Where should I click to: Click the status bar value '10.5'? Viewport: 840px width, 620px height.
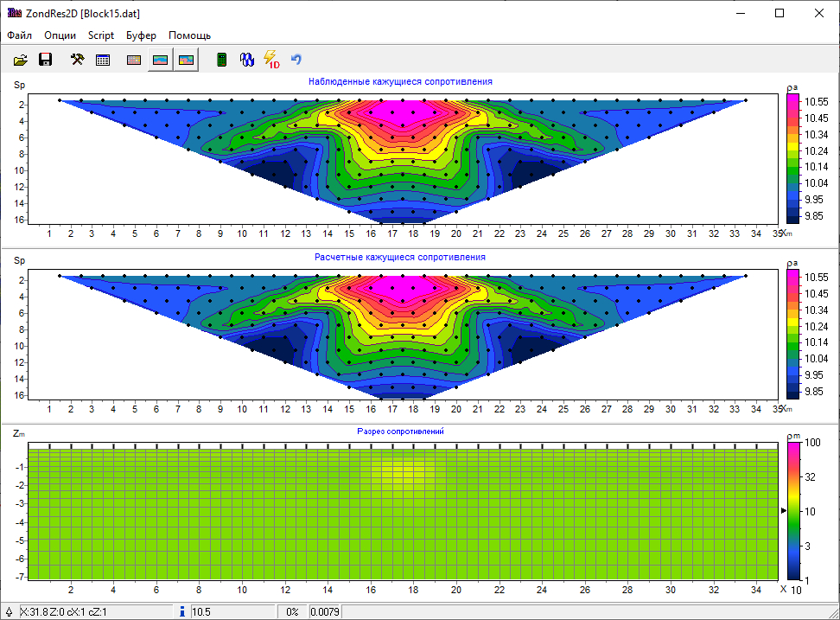click(200, 612)
